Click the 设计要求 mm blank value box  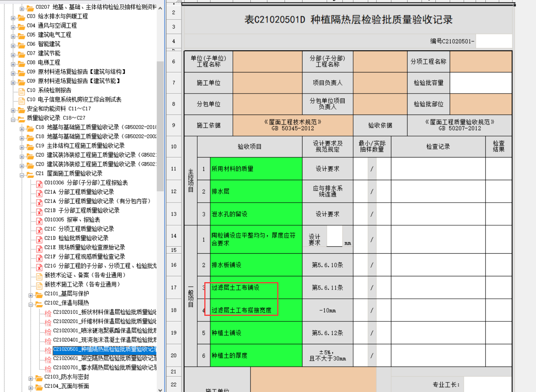(335, 236)
